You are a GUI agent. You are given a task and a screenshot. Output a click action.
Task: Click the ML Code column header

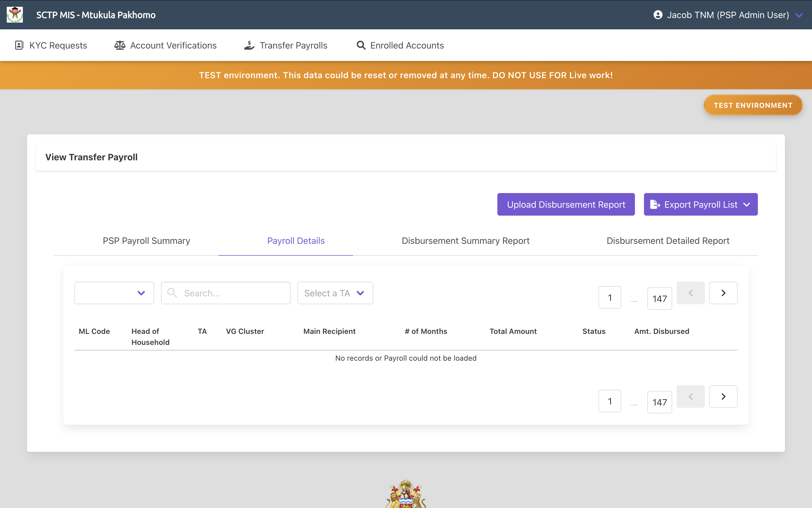[94, 331]
